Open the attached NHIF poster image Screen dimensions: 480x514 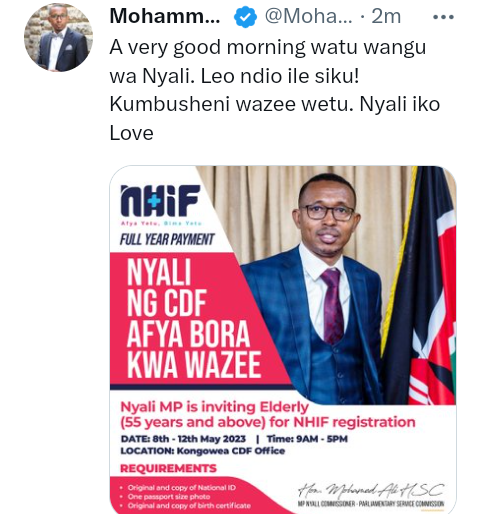283,339
